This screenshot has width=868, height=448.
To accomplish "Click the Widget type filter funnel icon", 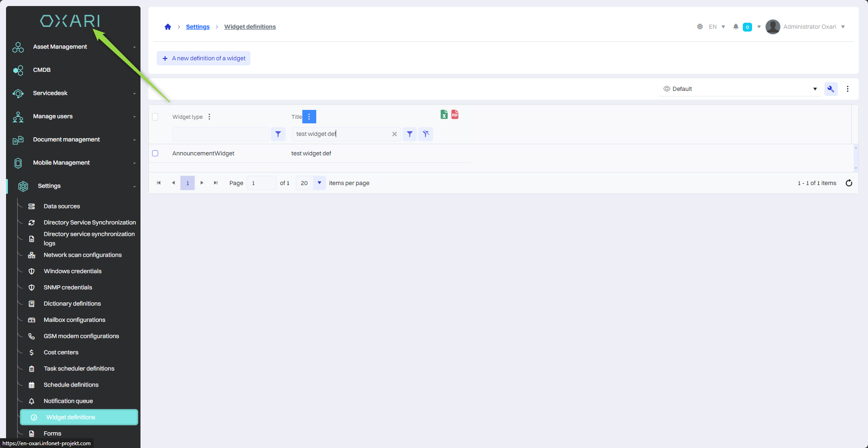I will click(278, 134).
